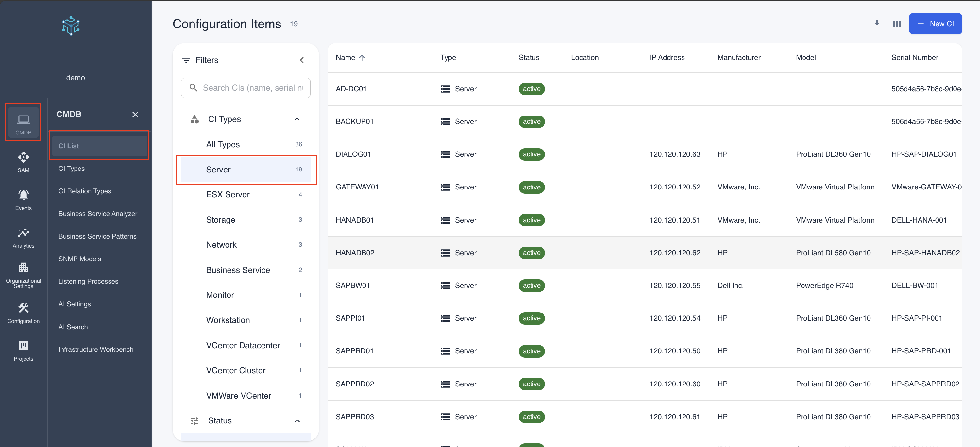This screenshot has width=980, height=447.
Task: Open AI Search from CMDB menu
Action: pyautogui.click(x=74, y=327)
